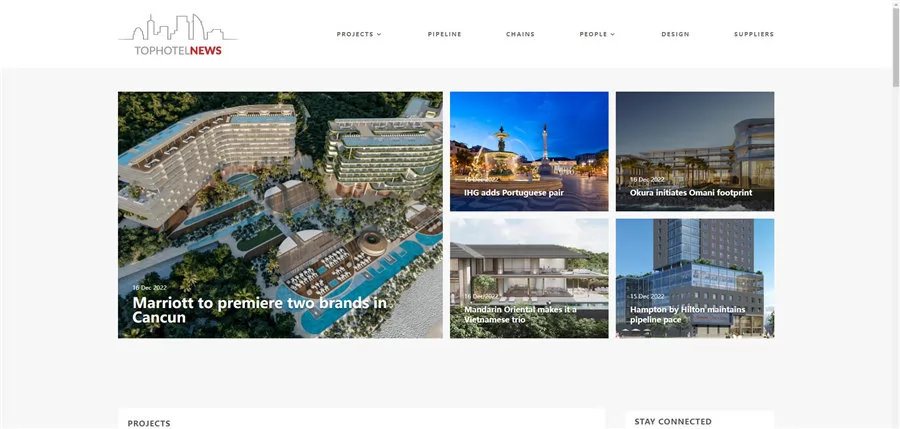Click the page vertical scrollbar thumb
Image resolution: width=900 pixels, height=429 pixels.
point(895,44)
